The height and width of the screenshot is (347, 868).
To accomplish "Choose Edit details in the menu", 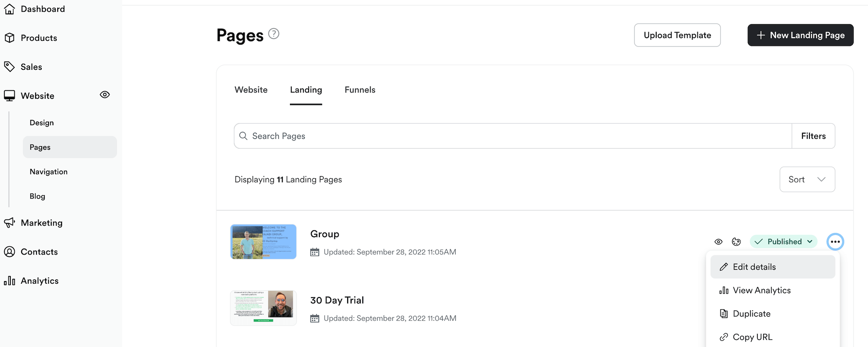I will coord(754,267).
